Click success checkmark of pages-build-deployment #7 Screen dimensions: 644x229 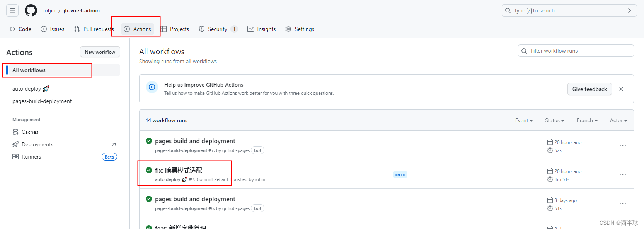tap(149, 141)
